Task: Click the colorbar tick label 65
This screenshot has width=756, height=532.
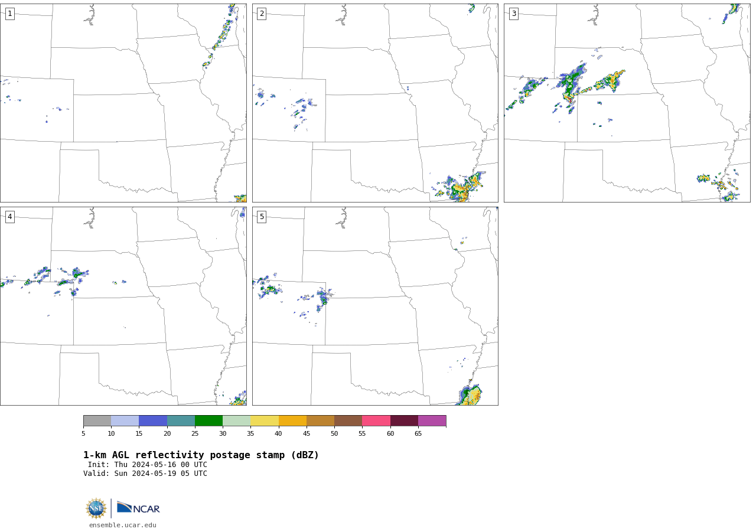Action: (x=418, y=434)
